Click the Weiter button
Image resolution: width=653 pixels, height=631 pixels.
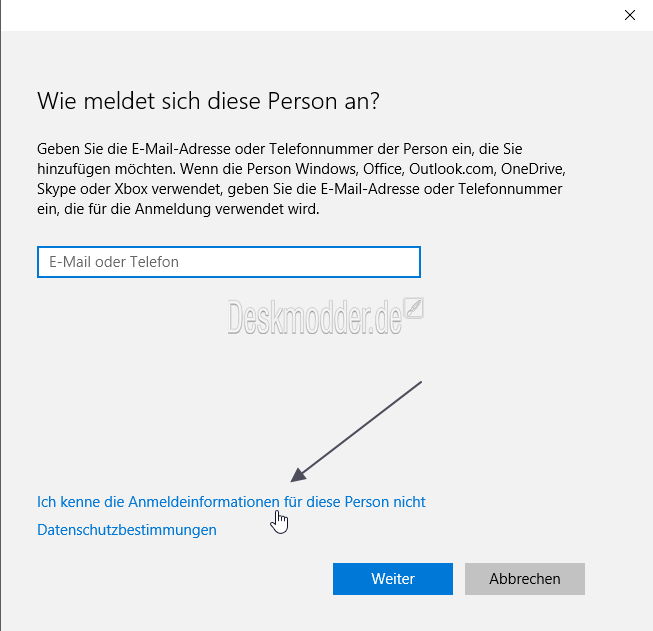click(x=393, y=579)
